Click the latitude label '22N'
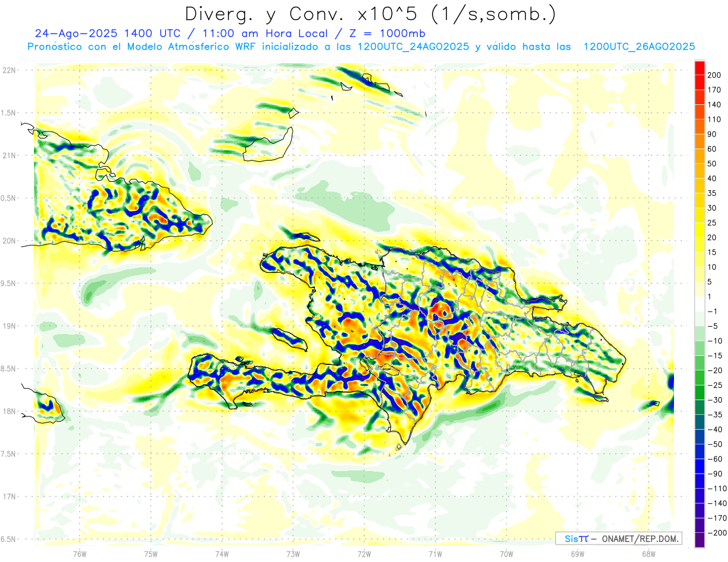This screenshot has height=562, width=728. pos(9,70)
